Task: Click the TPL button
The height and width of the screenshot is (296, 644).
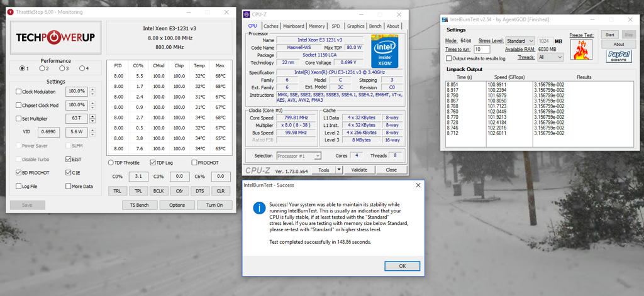Action: click(x=138, y=191)
